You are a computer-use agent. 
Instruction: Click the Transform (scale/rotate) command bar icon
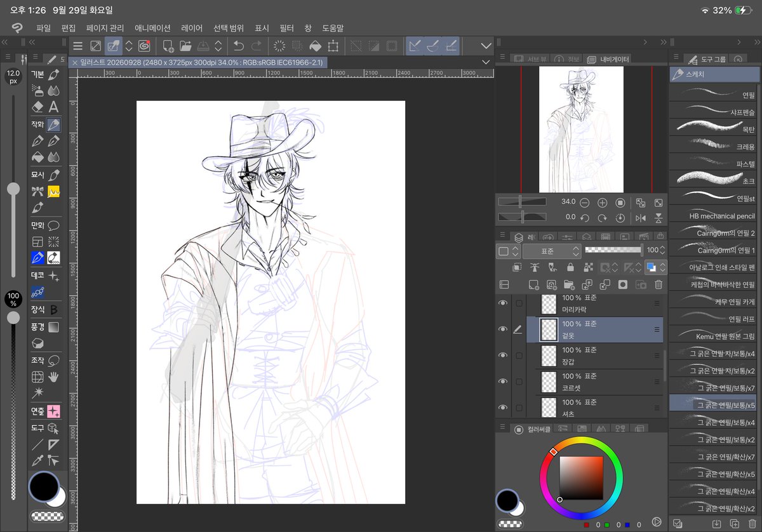coord(333,46)
